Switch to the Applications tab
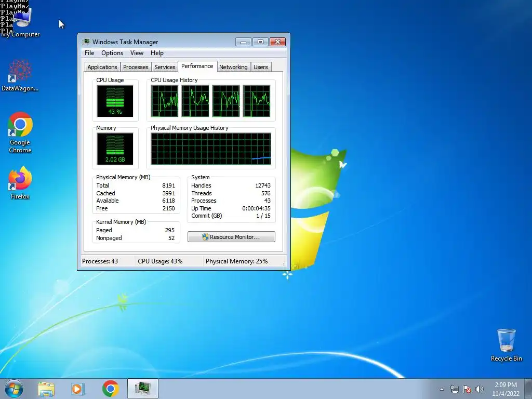This screenshot has width=532, height=399. (102, 67)
